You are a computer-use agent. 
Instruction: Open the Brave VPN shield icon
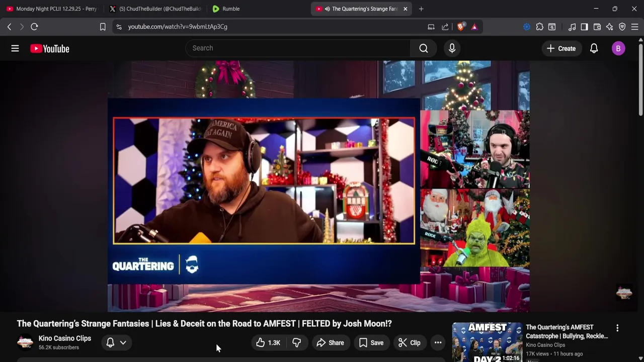[622, 27]
